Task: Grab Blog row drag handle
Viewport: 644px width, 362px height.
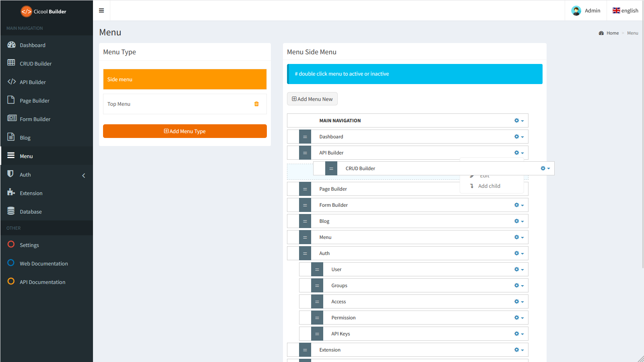Action: [x=305, y=221]
